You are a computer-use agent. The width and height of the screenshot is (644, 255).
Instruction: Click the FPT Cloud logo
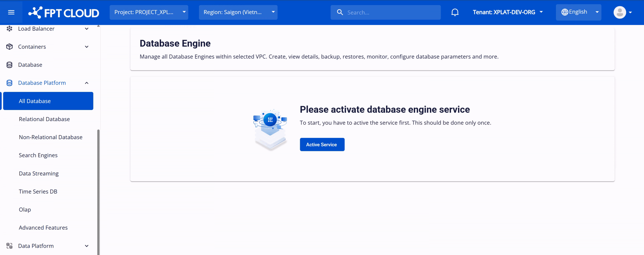coord(64,13)
